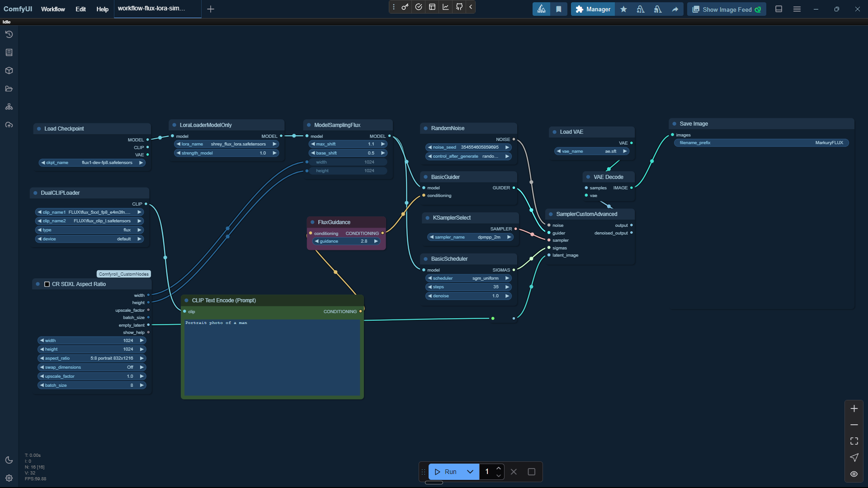This screenshot has height=488, width=868.
Task: Open scheduler sgm_uniform dropdown
Action: 468,278
